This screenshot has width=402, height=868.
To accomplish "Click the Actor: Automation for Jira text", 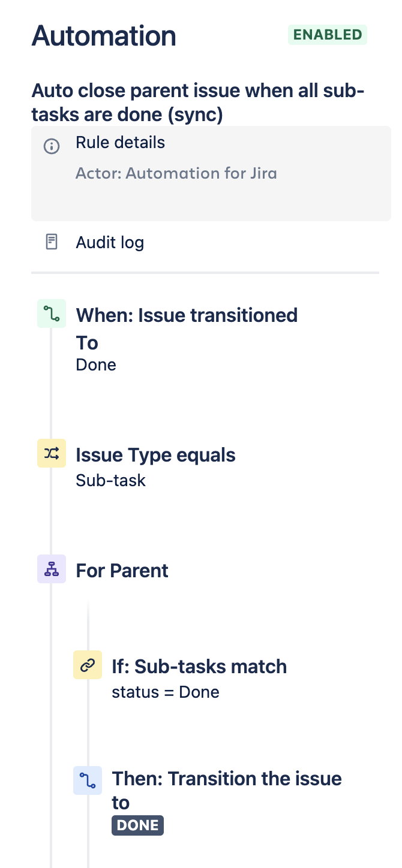I will 176,174.
